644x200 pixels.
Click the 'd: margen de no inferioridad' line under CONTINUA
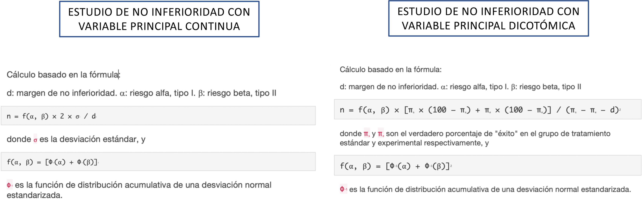tap(141, 93)
